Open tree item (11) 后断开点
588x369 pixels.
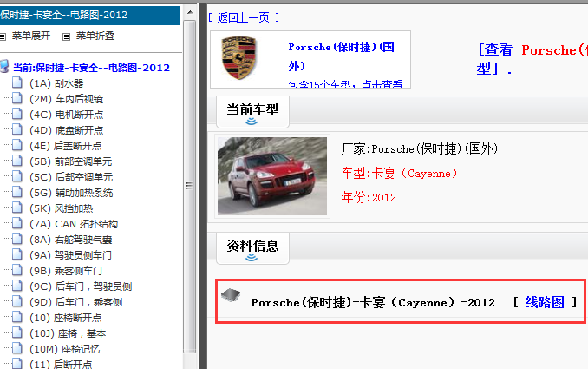pos(61,364)
